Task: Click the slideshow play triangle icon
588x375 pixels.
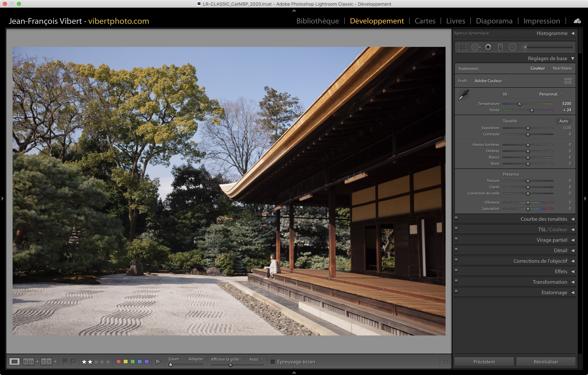Action: coord(158,361)
